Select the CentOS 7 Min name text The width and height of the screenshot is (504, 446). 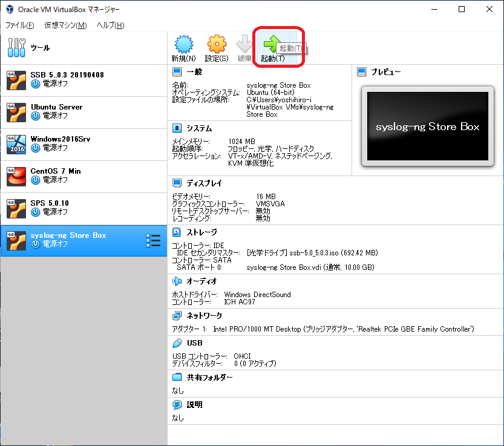click(x=56, y=171)
